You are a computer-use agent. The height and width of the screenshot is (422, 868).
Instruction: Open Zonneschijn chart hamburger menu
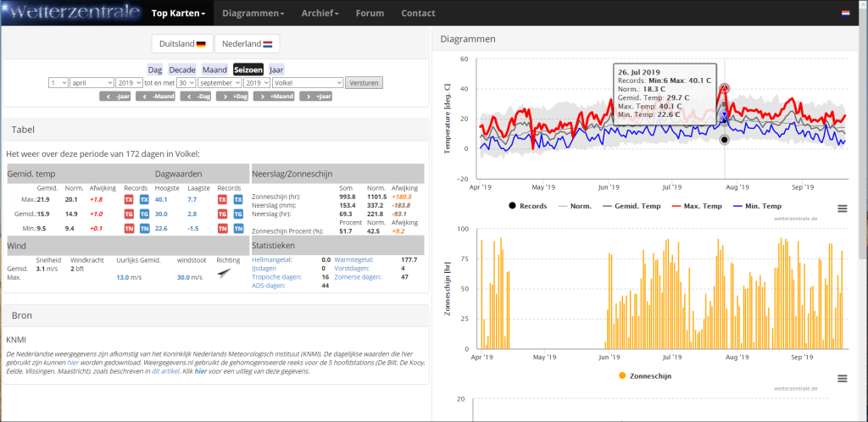(x=842, y=379)
